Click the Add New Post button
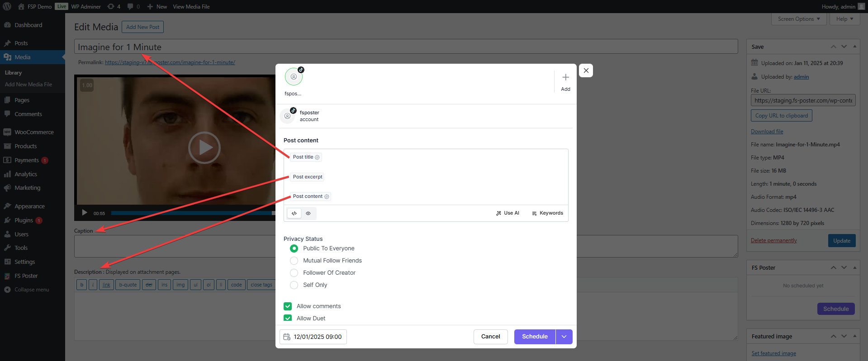Screen dimensions: 868x361 (142, 27)
